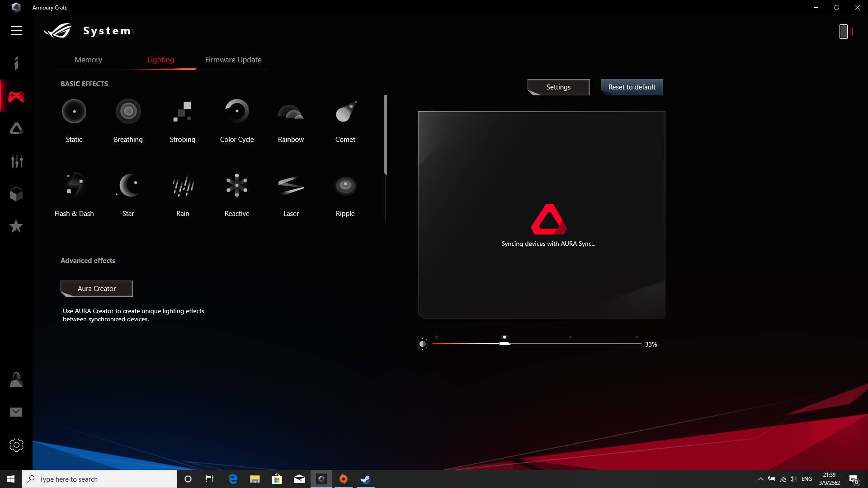Open Microsoft Store from the taskbar
Viewport: 868px width, 488px height.
277,479
